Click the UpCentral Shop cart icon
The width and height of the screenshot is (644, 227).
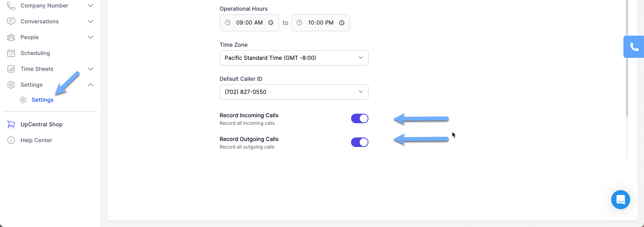coord(11,124)
